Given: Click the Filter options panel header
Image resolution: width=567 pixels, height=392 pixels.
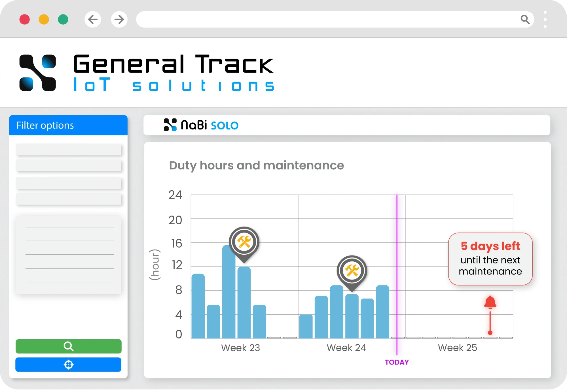Looking at the screenshot, I should click(x=68, y=125).
